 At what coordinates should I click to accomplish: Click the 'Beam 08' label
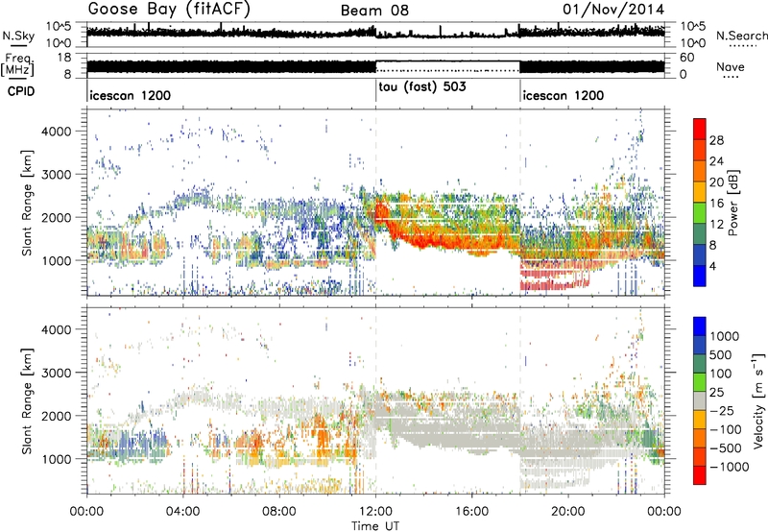coord(374,11)
